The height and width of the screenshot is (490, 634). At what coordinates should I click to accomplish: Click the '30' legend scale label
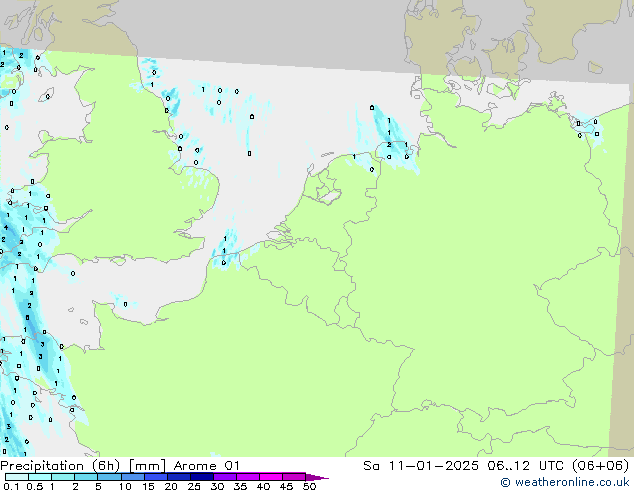coord(217,486)
